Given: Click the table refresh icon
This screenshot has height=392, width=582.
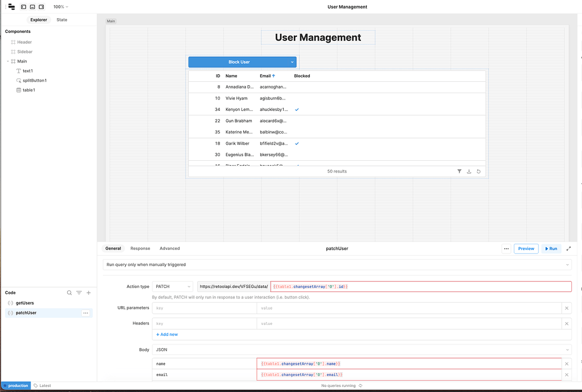Looking at the screenshot, I should click(479, 171).
